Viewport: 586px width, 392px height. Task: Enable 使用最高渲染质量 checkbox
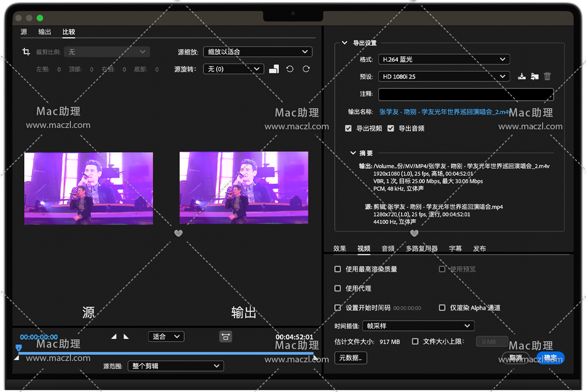(338, 269)
